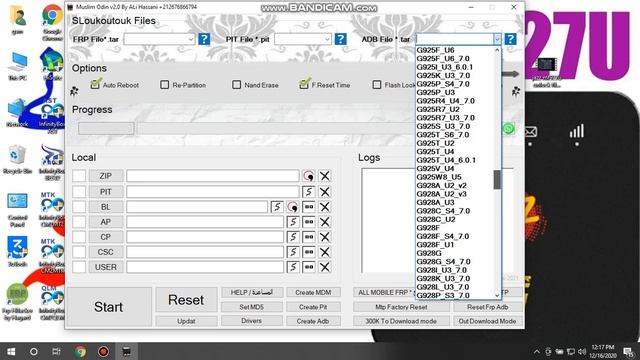This screenshot has width=640, height=360.
Task: Toggle F.Reset Time checkbox
Action: [x=304, y=84]
